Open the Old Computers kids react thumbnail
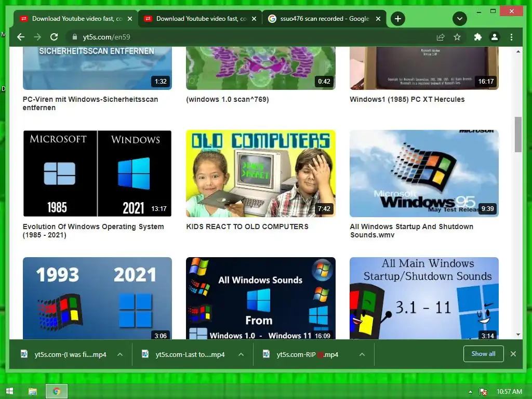532x399 pixels. (261, 174)
